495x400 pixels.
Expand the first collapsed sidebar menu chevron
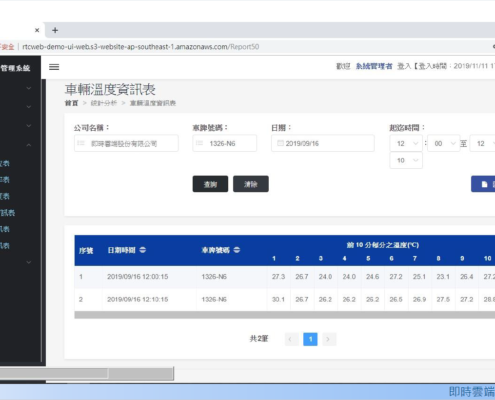point(29,88)
